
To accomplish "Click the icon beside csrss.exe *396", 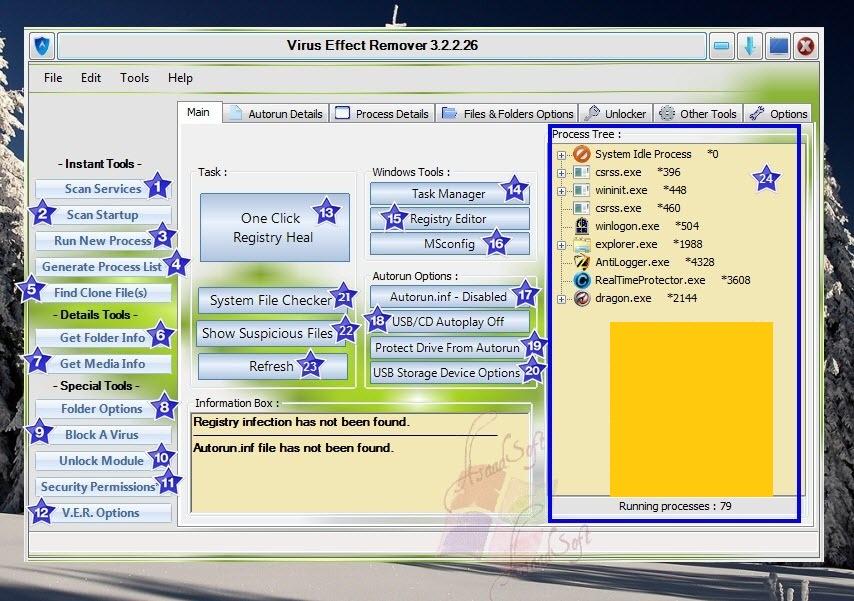I will pos(582,172).
